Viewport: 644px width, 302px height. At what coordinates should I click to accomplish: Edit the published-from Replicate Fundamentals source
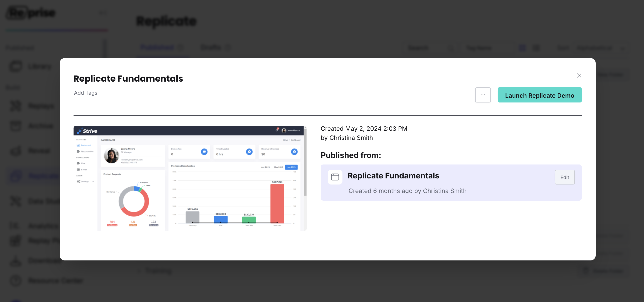click(x=565, y=177)
